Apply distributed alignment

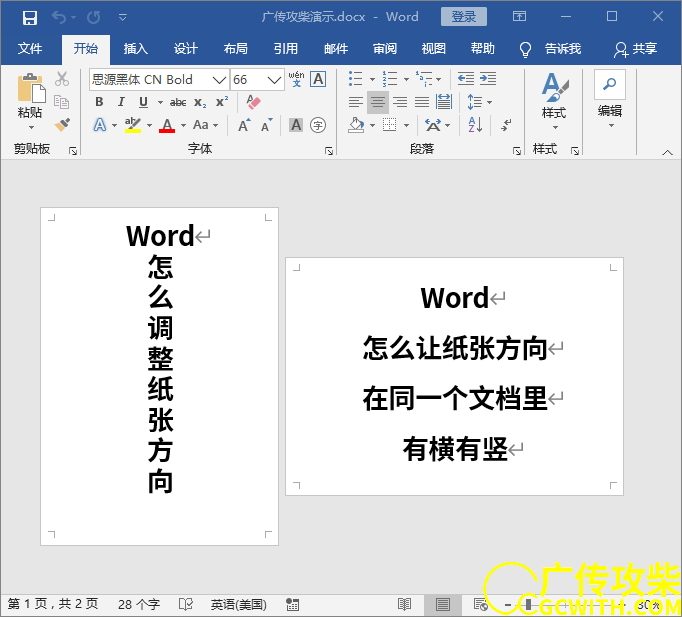click(444, 102)
